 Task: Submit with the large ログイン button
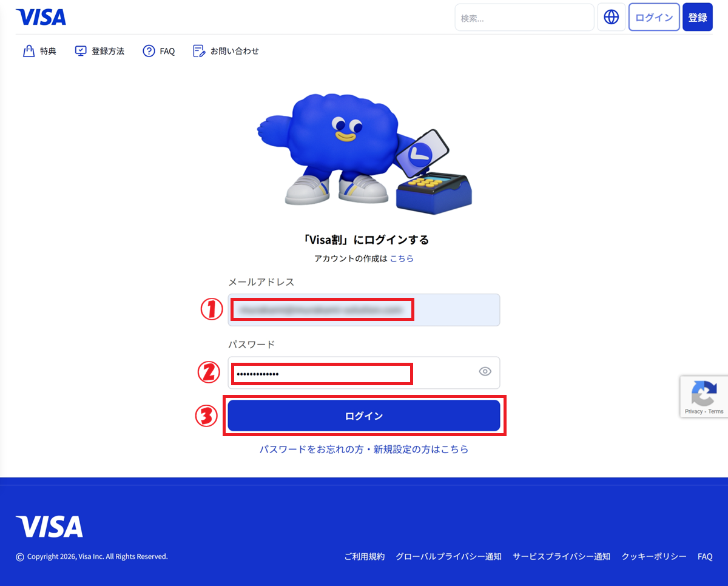click(x=364, y=416)
